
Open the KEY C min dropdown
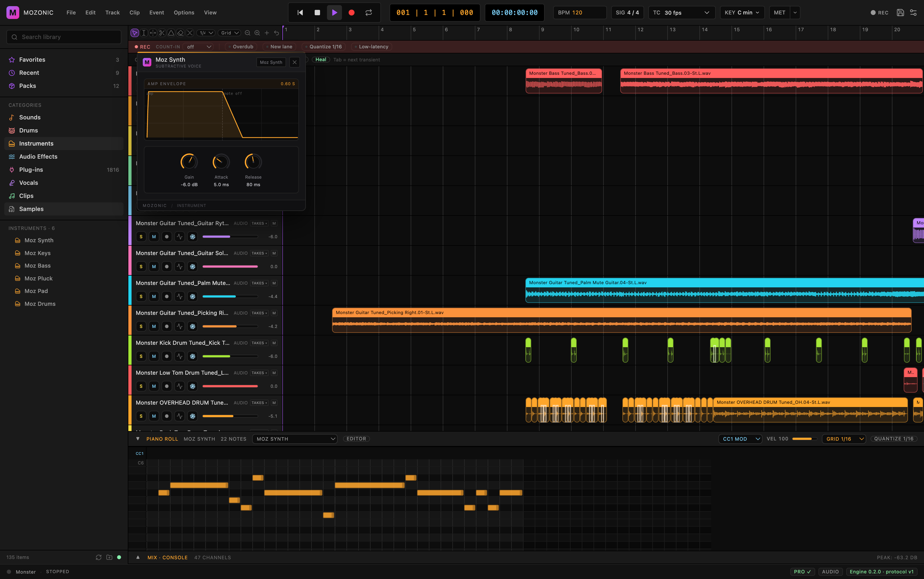coord(742,13)
